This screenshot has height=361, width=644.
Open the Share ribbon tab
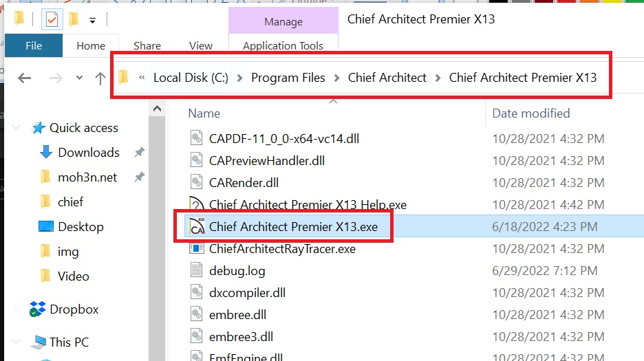coord(147,46)
